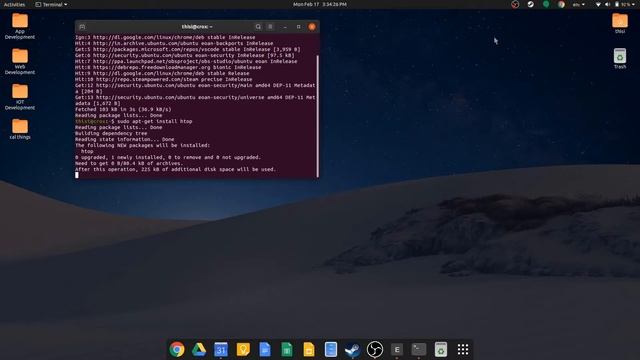Image resolution: width=640 pixels, height=360 pixels.
Task: Click the Wi-Fi icon in top bar
Action: (x=598, y=4)
